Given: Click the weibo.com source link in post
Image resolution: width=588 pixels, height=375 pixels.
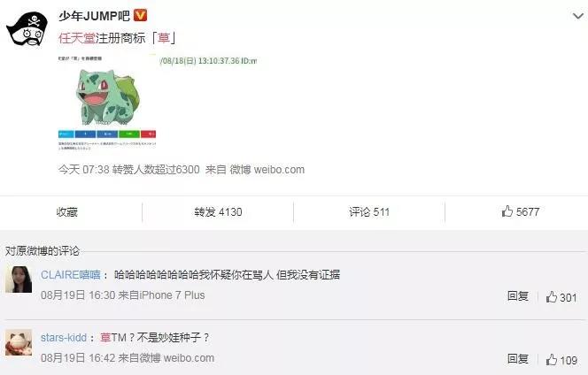Looking at the screenshot, I should tap(279, 170).
